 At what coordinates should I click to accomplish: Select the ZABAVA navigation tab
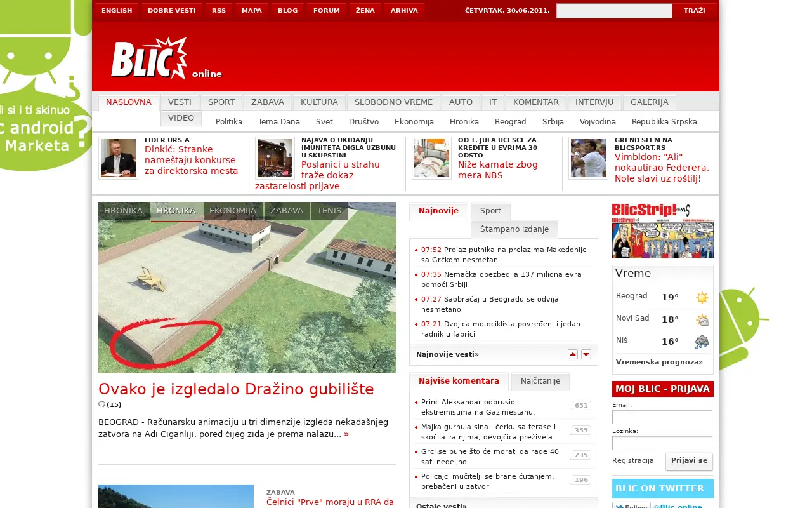pyautogui.click(x=268, y=102)
